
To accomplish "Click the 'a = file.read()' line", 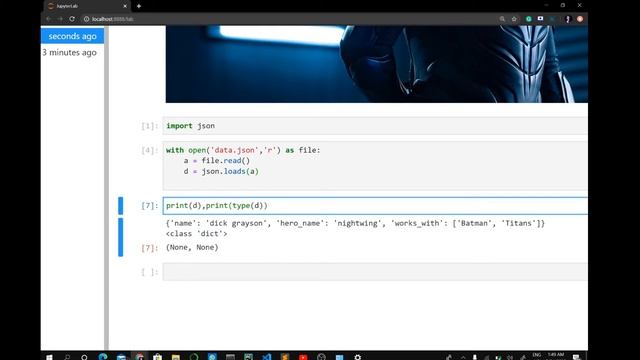I will [x=216, y=161].
